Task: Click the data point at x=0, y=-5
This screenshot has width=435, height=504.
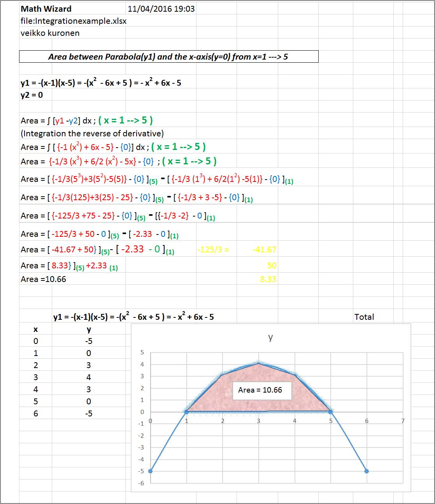Action: click(151, 471)
